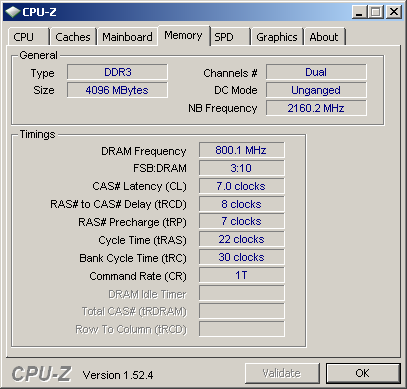This screenshot has width=407, height=389.
Task: Click the Unganged DC Mode field
Action: (x=316, y=90)
